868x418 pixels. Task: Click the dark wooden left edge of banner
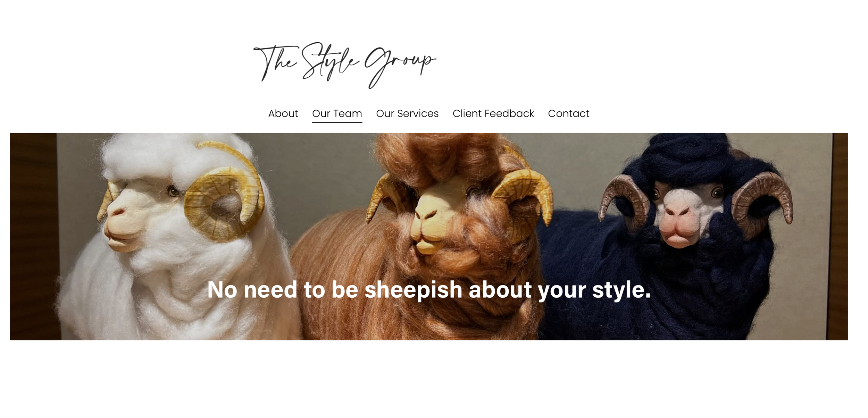point(33,236)
